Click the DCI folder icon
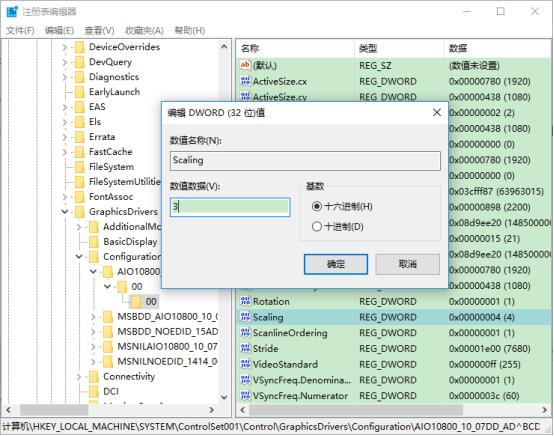The height and width of the screenshot is (436, 554). point(94,391)
